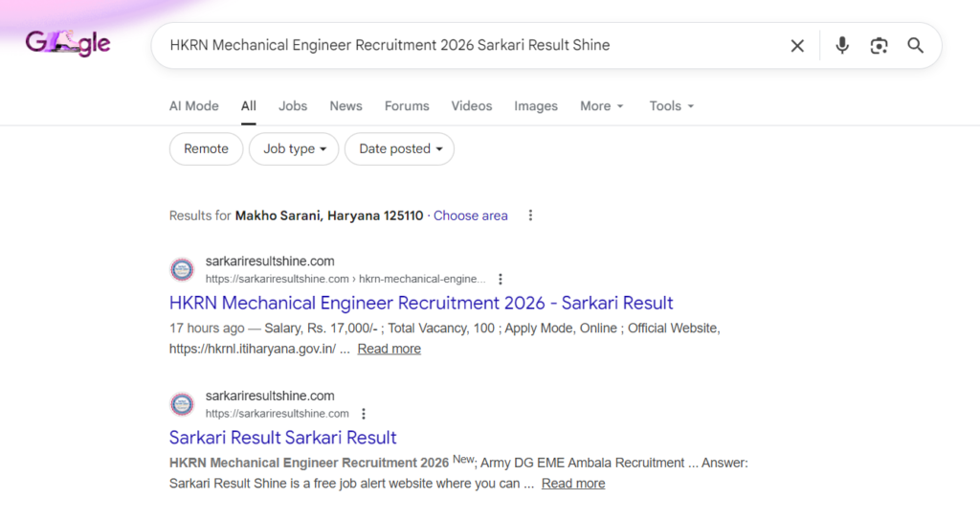Click the Choose area link

(470, 215)
